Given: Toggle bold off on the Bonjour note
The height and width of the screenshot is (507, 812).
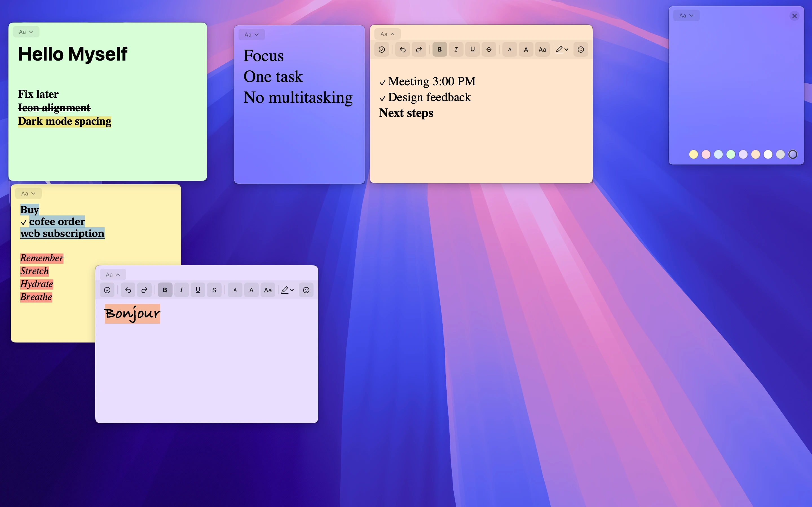Looking at the screenshot, I should point(165,290).
